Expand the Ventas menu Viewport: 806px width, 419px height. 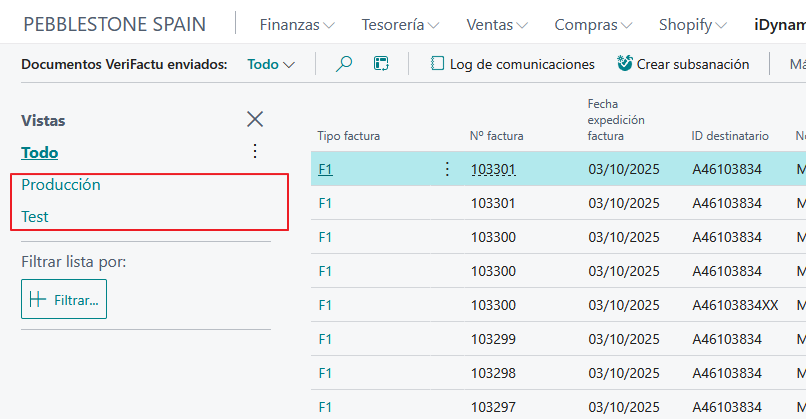point(497,25)
